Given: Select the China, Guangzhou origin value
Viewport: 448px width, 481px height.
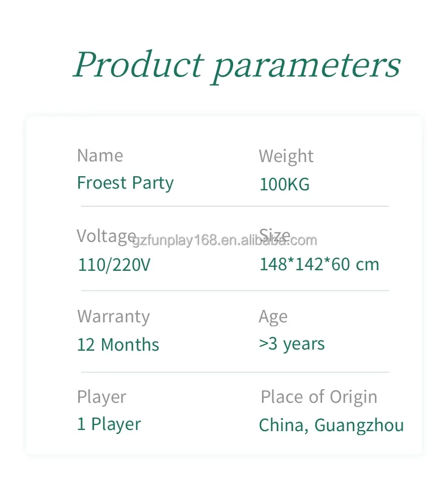Looking at the screenshot, I should pos(331,425).
